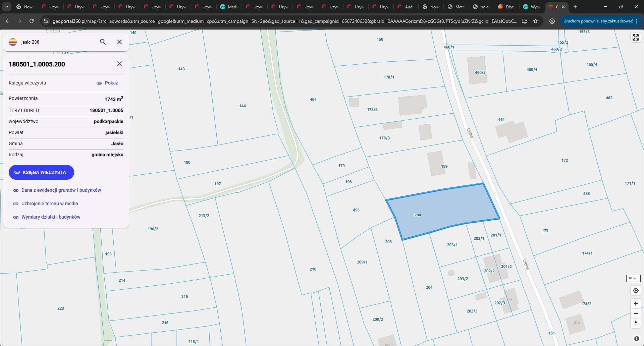Click parcel label 213/2 on map
Image resolution: width=644 pixels, height=346 pixels.
tap(204, 216)
